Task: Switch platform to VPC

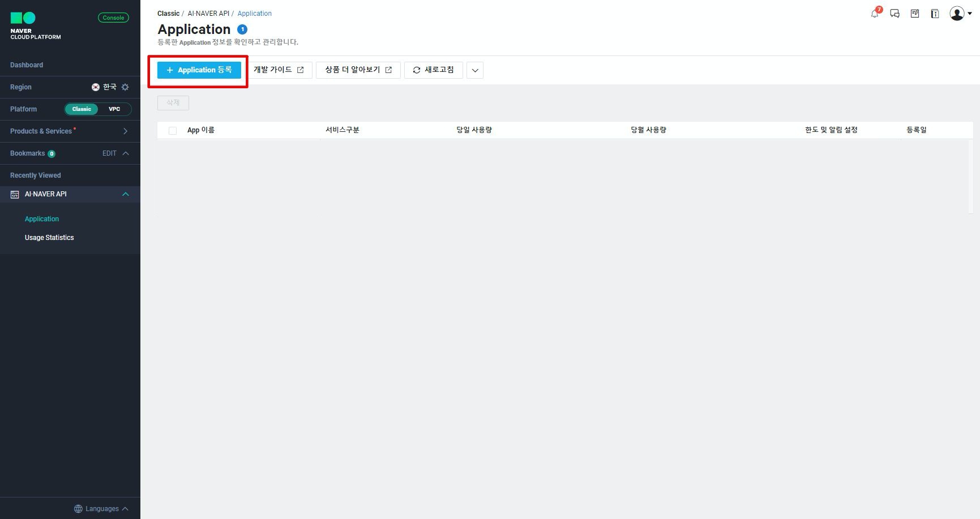Action: point(114,109)
